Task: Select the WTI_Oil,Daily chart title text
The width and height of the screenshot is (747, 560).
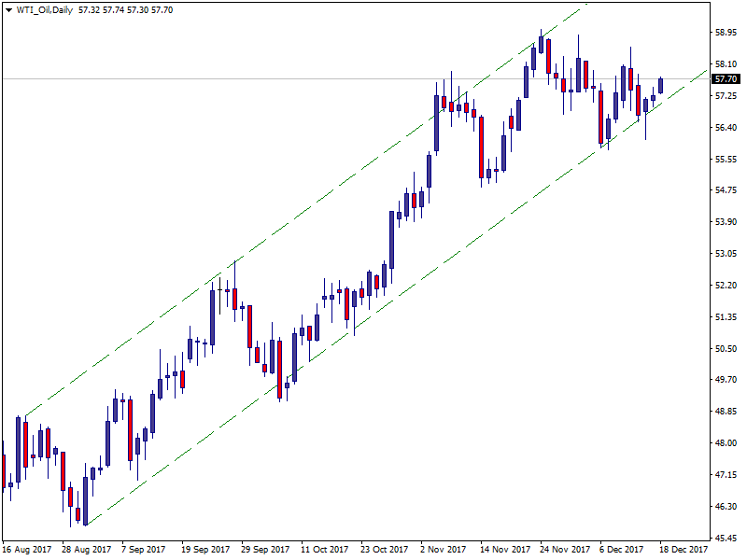Action: [45, 9]
